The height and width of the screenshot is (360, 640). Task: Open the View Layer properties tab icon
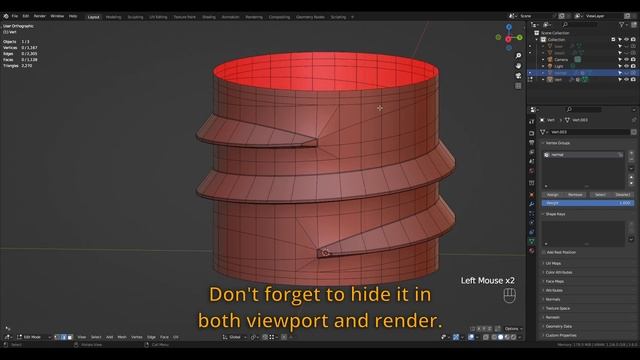coord(531,152)
